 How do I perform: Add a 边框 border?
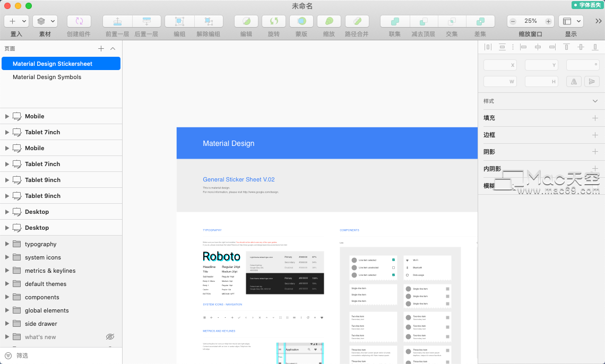pos(595,135)
